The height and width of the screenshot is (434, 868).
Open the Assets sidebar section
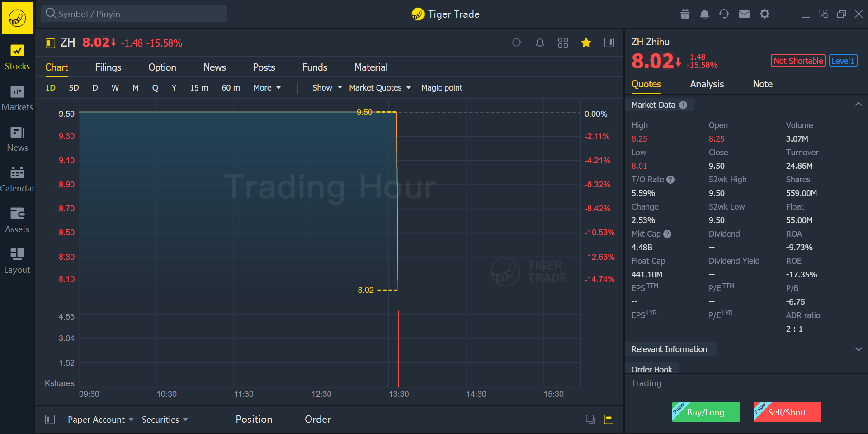(x=17, y=220)
